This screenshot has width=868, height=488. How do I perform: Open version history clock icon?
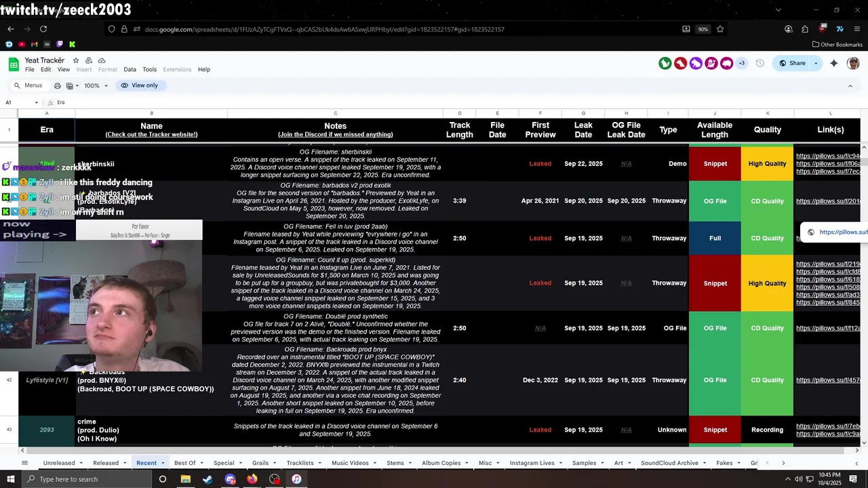[x=760, y=63]
